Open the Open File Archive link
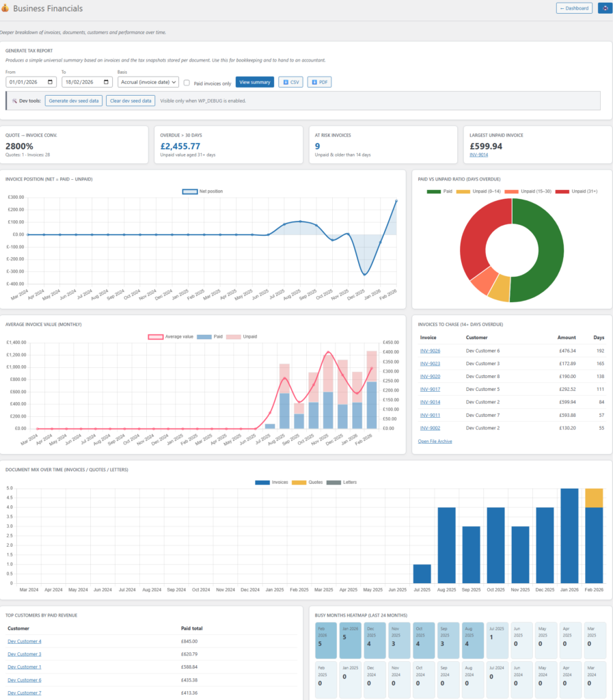 tap(435, 441)
